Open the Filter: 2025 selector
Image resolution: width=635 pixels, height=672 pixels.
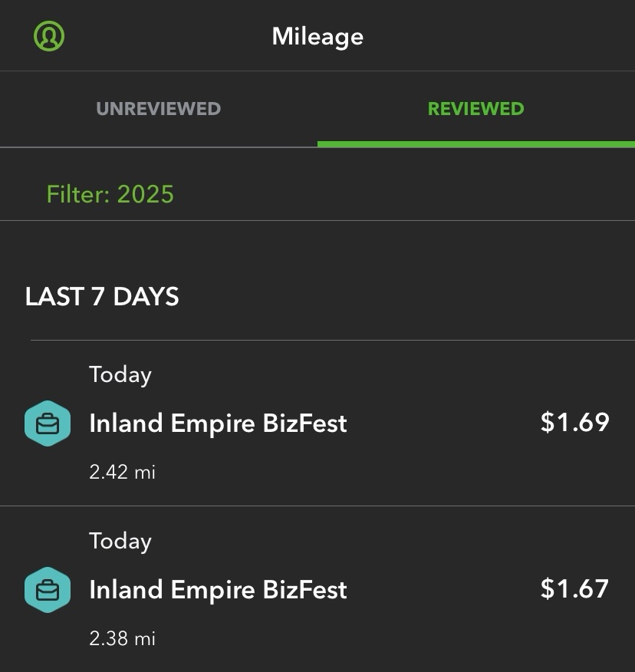110,194
